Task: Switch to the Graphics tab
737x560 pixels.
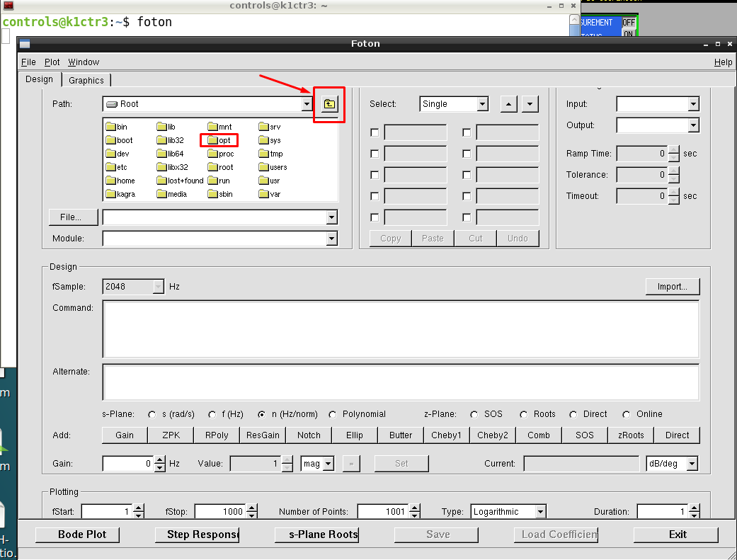Action: point(86,80)
